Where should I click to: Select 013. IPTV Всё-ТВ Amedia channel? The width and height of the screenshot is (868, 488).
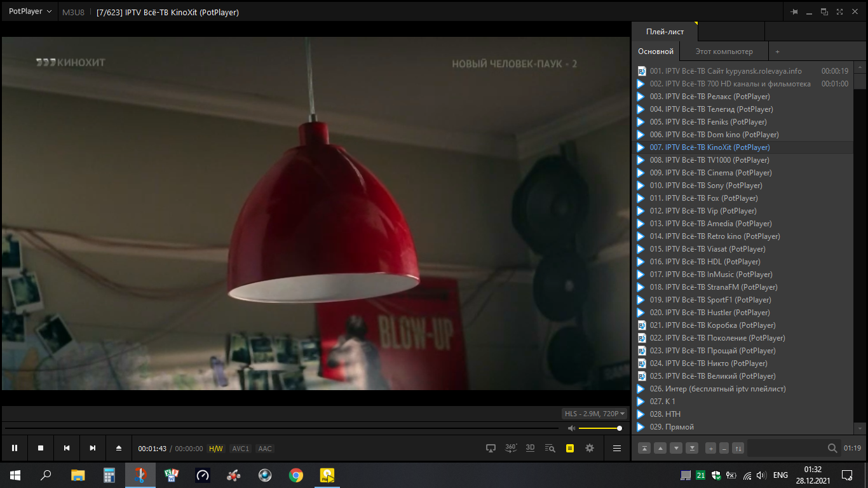coord(743,224)
